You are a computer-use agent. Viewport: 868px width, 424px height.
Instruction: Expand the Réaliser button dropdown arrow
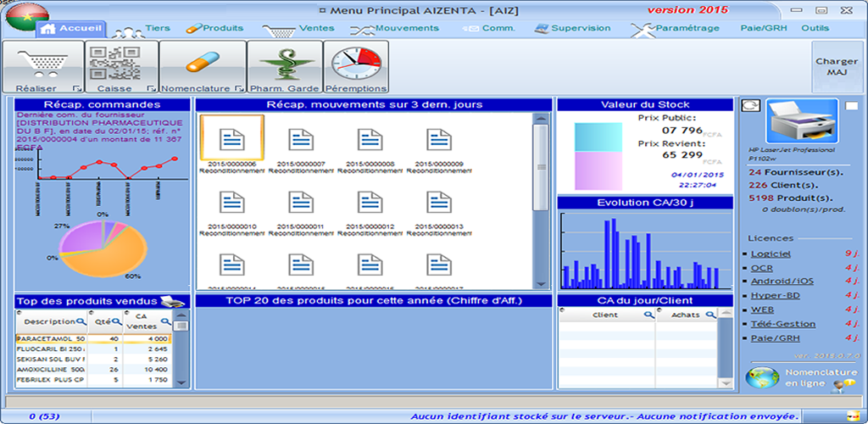pos(77,88)
